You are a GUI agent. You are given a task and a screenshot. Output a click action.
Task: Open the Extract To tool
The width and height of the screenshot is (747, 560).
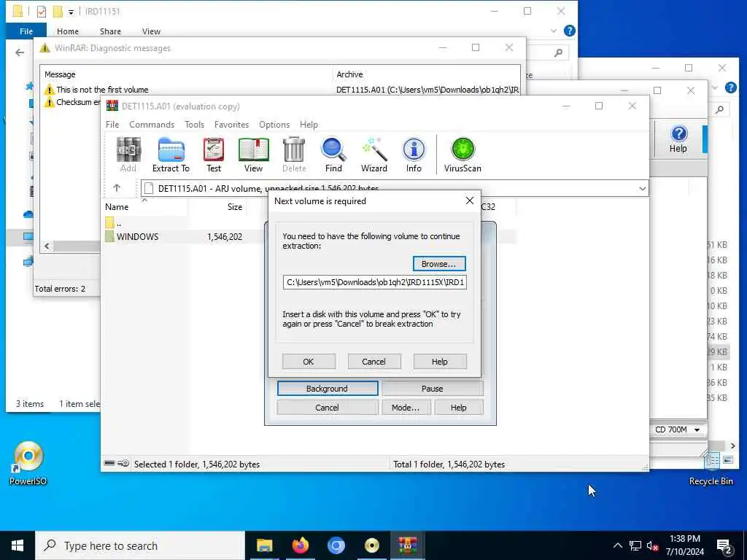171,155
